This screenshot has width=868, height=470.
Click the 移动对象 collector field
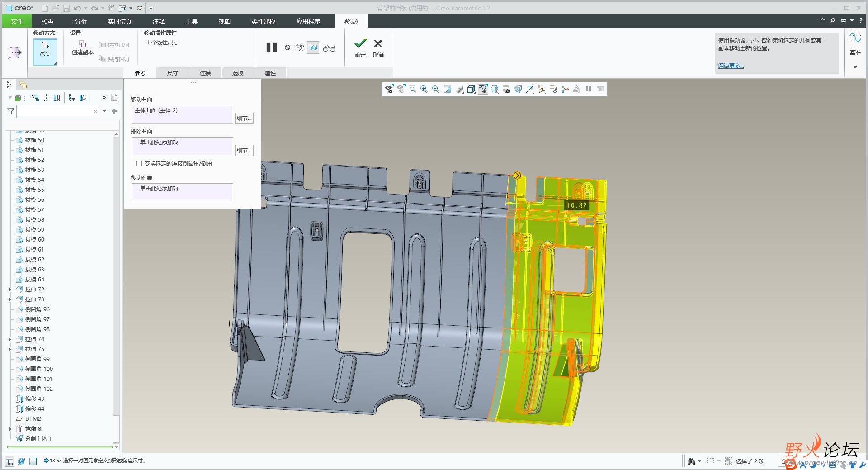(x=182, y=192)
